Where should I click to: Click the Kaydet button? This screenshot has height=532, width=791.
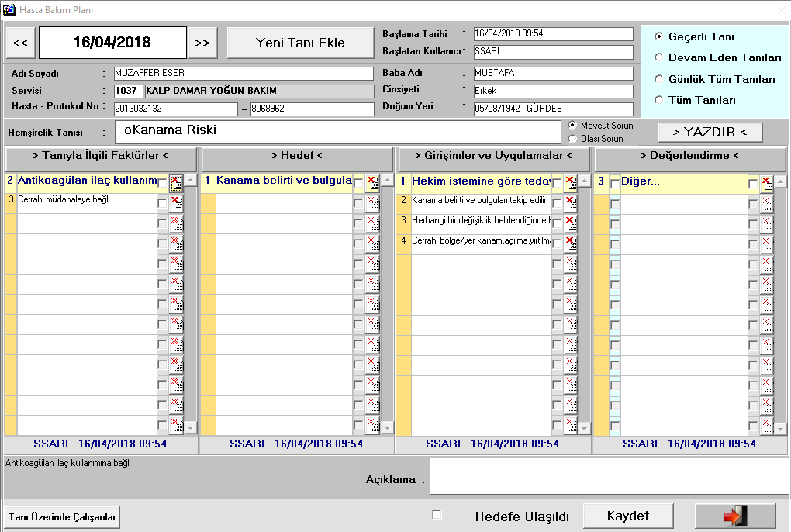coord(628,516)
